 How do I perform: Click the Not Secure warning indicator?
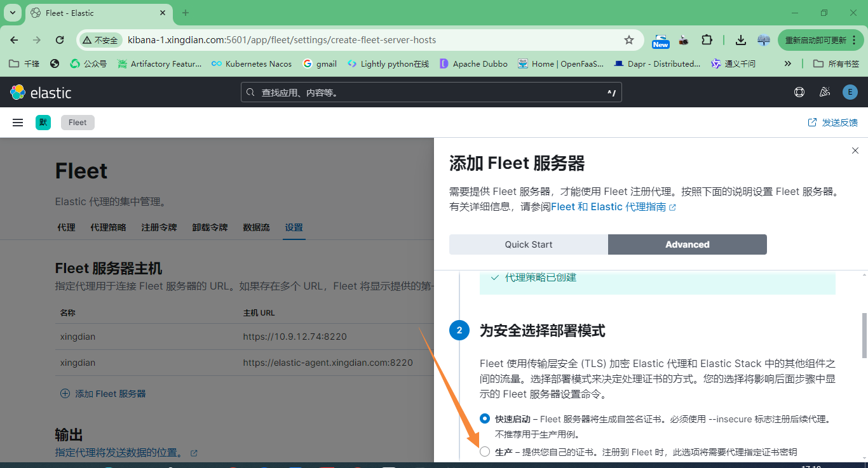pos(100,40)
